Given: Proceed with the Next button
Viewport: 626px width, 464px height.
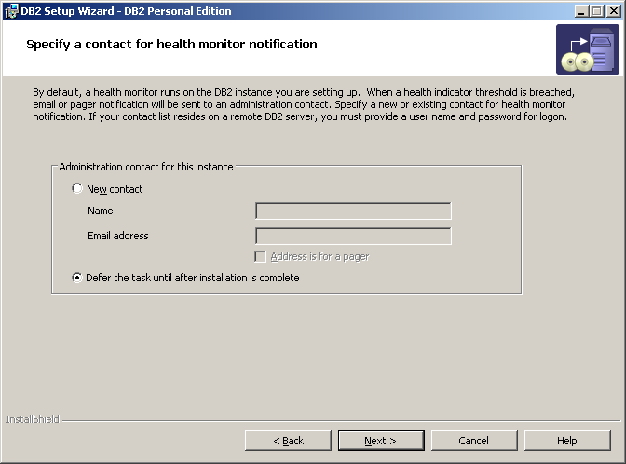Looking at the screenshot, I should [x=381, y=440].
